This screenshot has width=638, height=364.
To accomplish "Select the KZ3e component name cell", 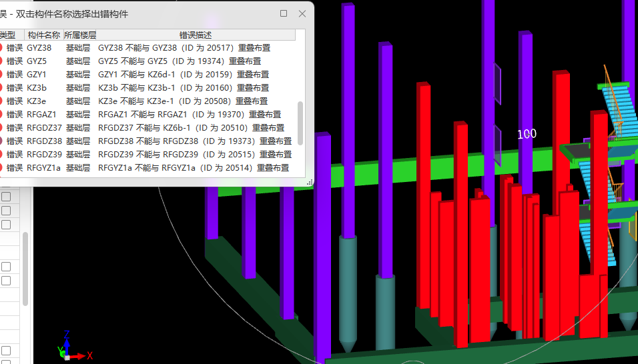I will pos(36,101).
